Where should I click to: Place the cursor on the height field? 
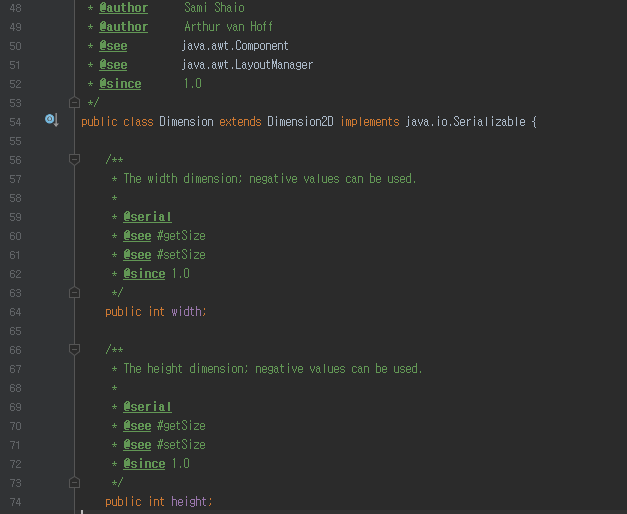pos(190,502)
